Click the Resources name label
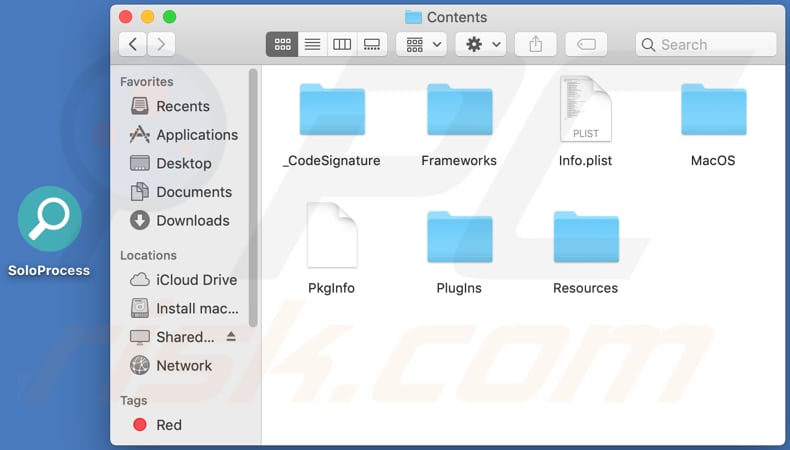Image resolution: width=790 pixels, height=450 pixels. [585, 288]
